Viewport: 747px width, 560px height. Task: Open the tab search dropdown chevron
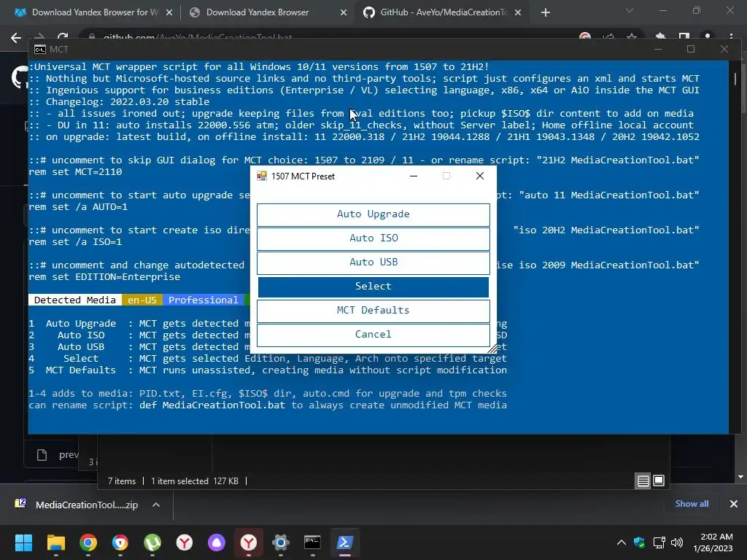pyautogui.click(x=630, y=10)
